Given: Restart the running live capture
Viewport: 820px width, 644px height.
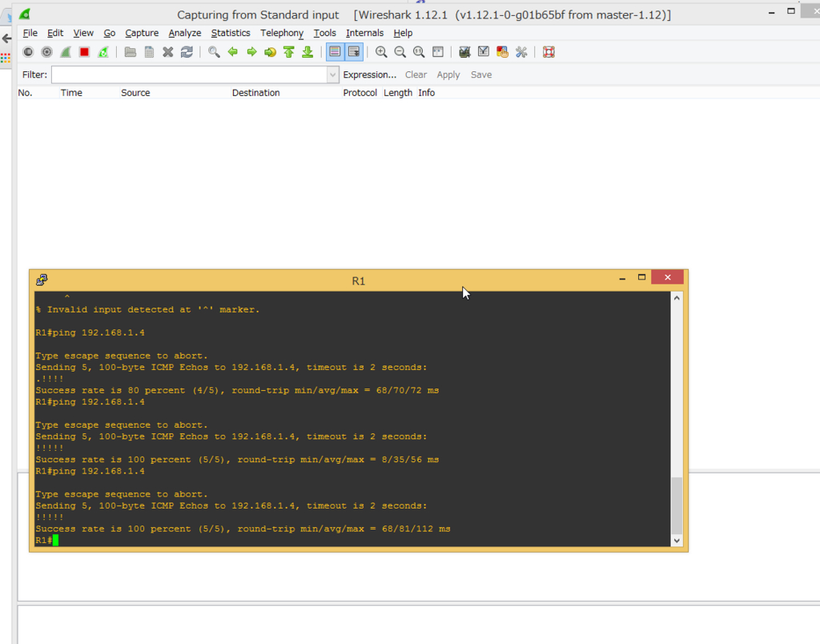Looking at the screenshot, I should 103,52.
